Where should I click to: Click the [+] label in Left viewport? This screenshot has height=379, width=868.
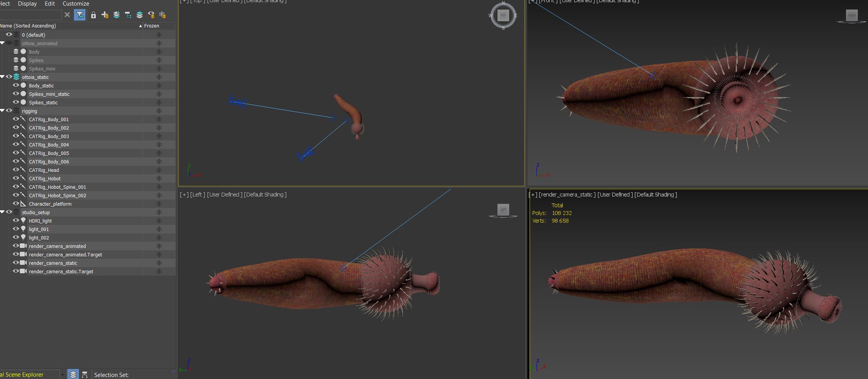(x=184, y=195)
